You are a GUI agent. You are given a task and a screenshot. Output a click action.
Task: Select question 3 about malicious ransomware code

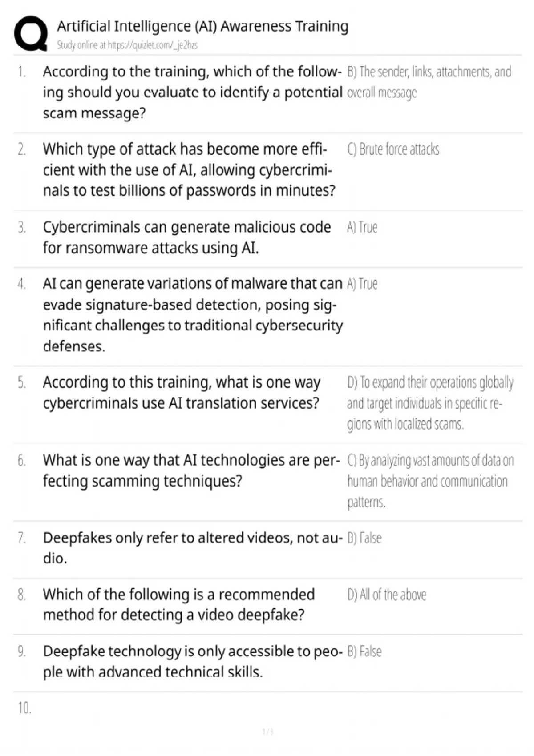click(187, 237)
